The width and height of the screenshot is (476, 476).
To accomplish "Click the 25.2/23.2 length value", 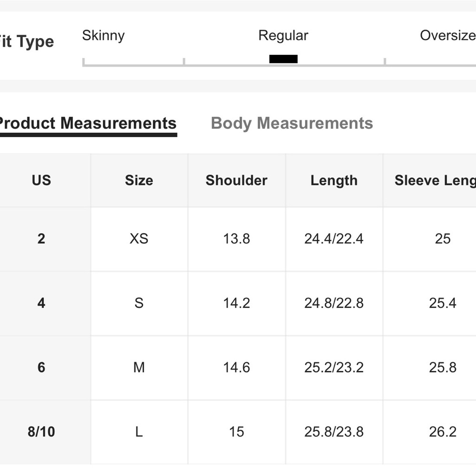I will (334, 367).
